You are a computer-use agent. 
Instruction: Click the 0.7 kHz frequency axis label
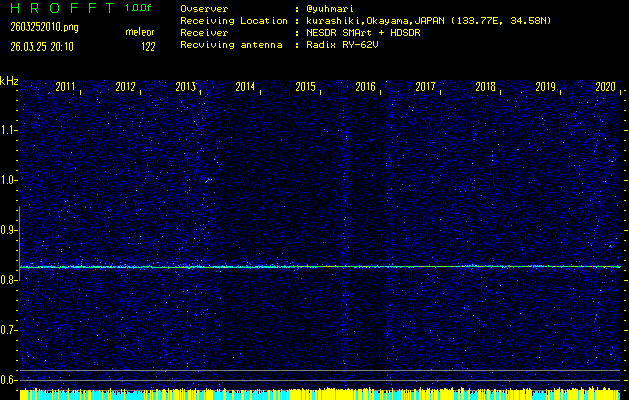pos(9,329)
